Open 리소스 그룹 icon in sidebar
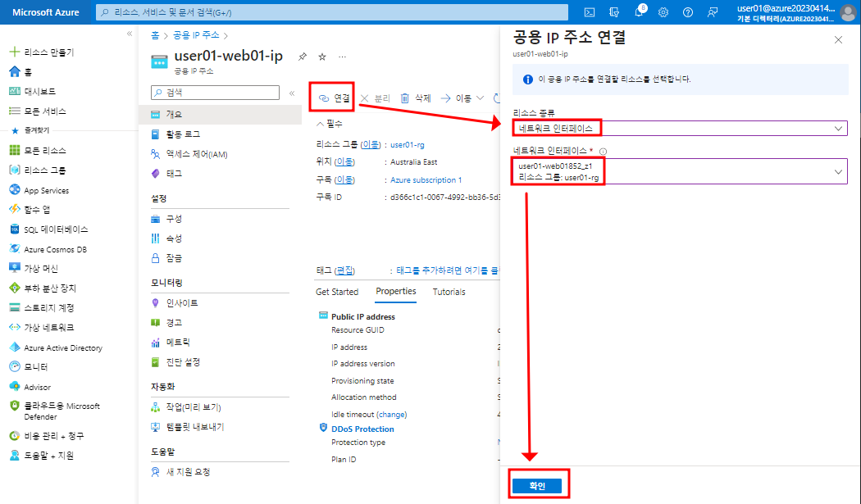 (15, 170)
